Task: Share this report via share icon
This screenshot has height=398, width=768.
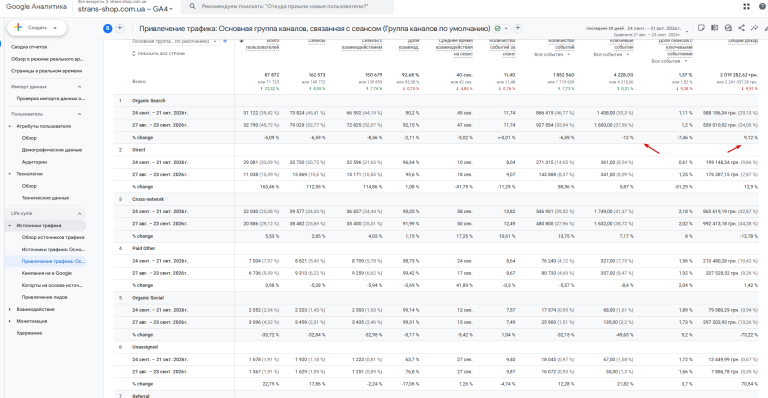Action: [742, 28]
